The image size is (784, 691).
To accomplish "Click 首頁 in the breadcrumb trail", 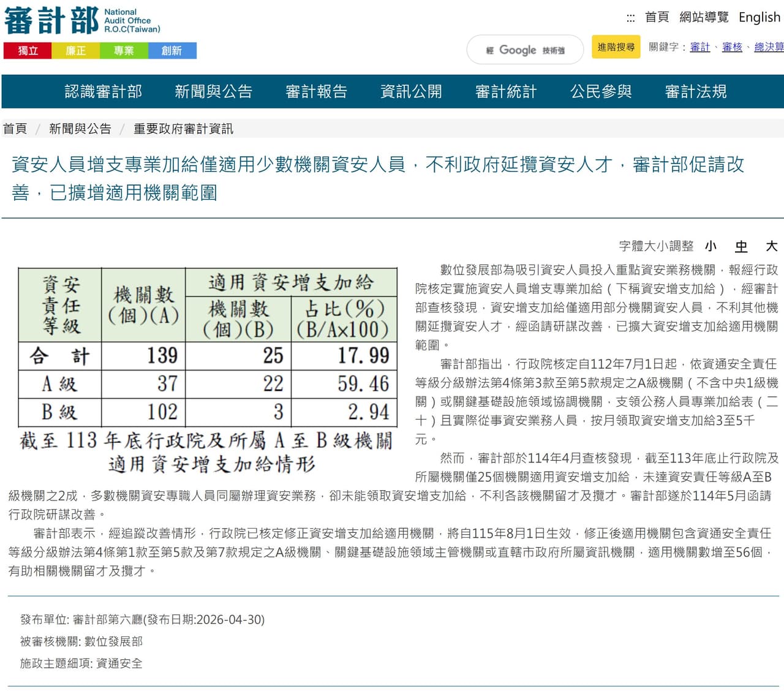I will pos(15,129).
